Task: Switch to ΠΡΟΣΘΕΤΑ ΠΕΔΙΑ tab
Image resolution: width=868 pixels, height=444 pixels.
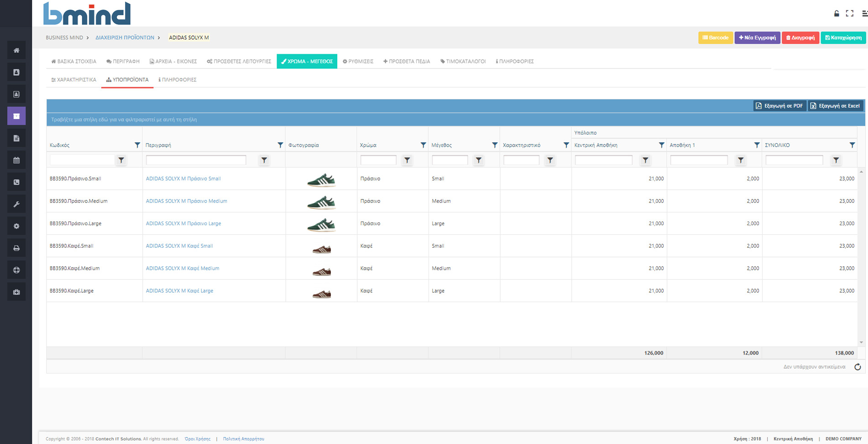Action: (x=407, y=61)
